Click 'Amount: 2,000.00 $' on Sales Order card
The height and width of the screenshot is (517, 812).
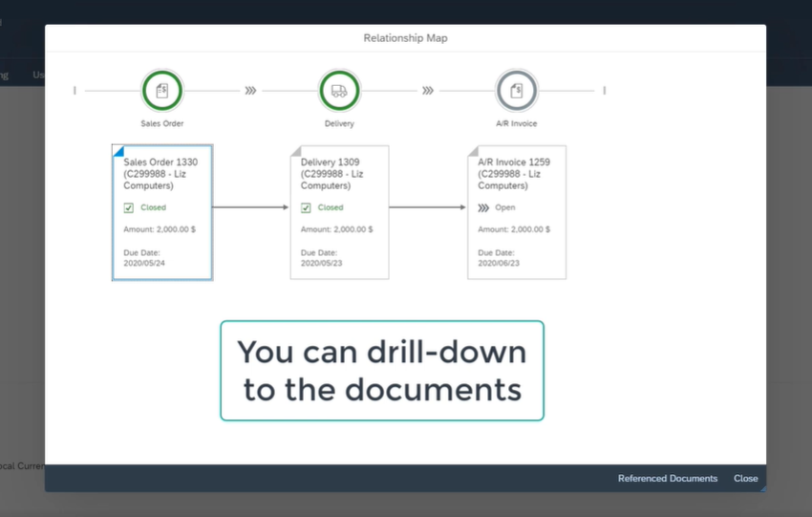(x=160, y=229)
